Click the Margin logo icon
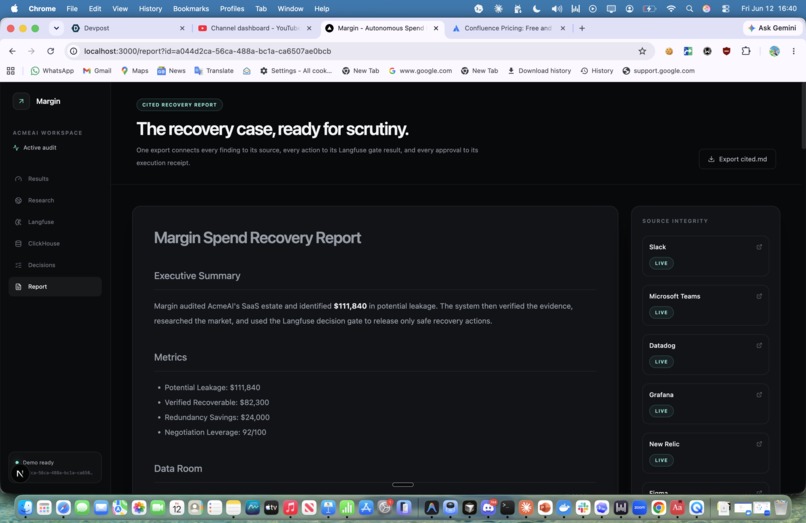This screenshot has width=806, height=523. (x=21, y=101)
